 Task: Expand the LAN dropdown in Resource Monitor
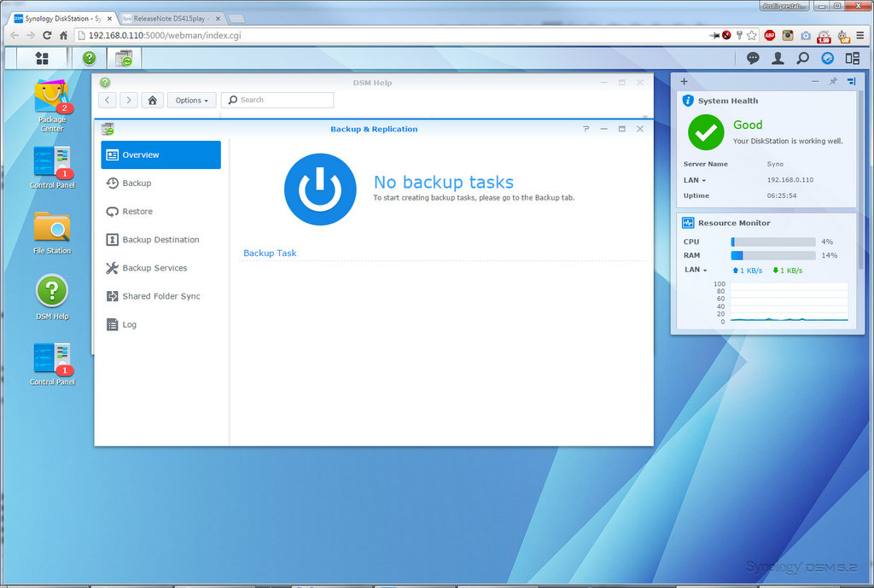[696, 270]
